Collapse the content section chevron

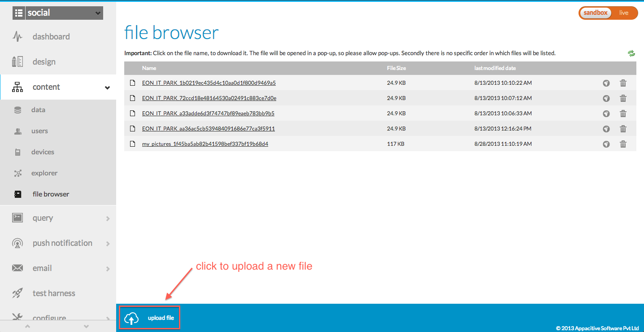tap(107, 87)
